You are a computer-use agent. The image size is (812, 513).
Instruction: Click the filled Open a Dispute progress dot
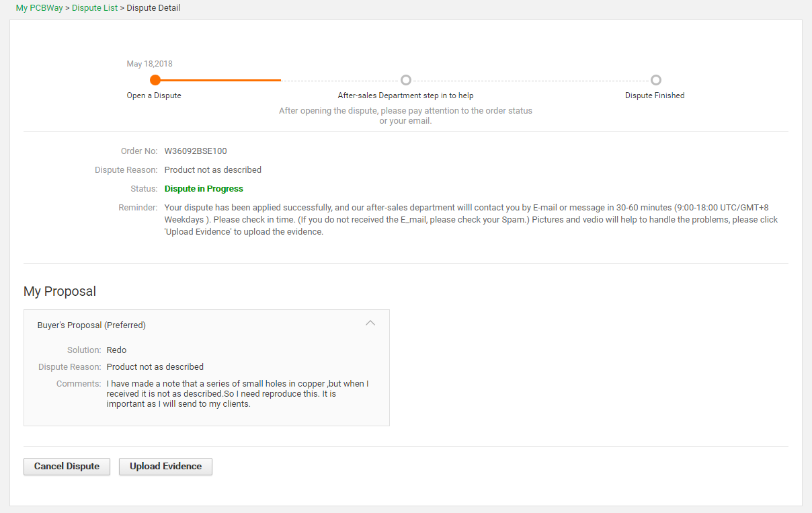click(x=155, y=79)
